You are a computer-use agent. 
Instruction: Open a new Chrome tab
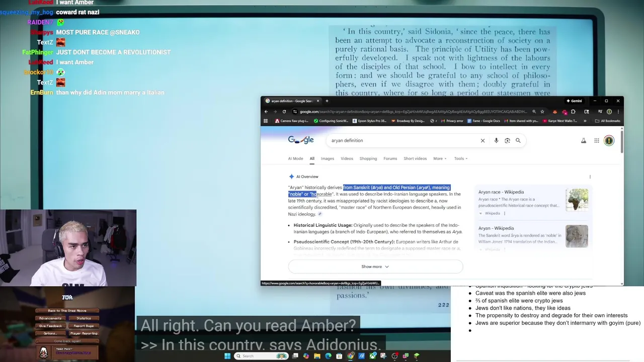pyautogui.click(x=327, y=101)
